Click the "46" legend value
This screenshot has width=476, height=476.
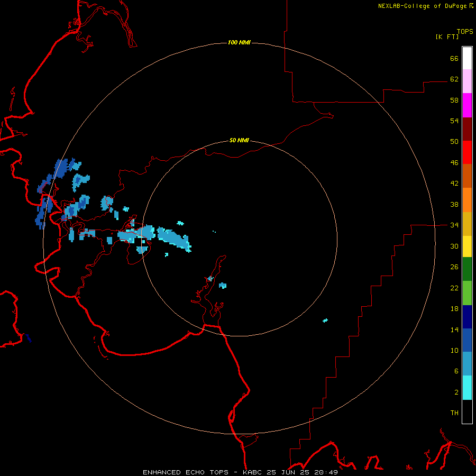(454, 162)
